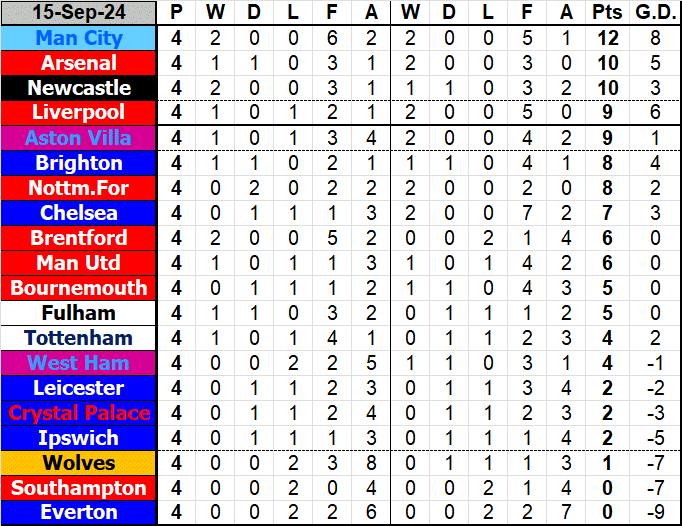Image resolution: width=682 pixels, height=526 pixels.
Task: Click the Arsenal team name cell
Action: pos(79,63)
